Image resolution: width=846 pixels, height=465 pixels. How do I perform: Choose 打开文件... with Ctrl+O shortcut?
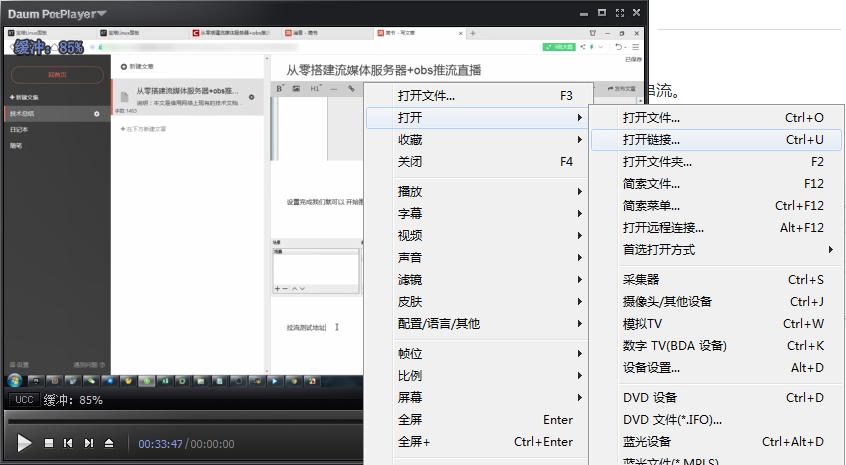pyautogui.click(x=716, y=118)
